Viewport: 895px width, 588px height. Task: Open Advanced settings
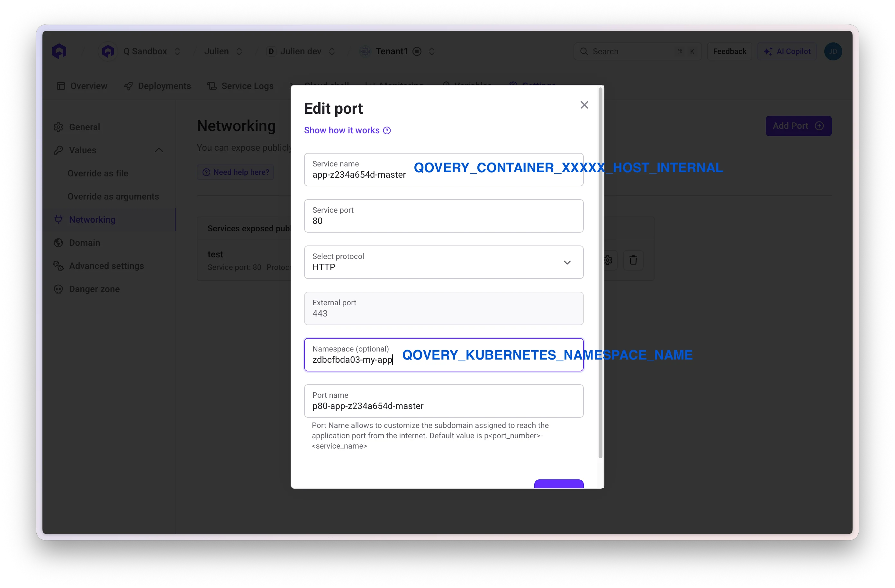click(106, 266)
